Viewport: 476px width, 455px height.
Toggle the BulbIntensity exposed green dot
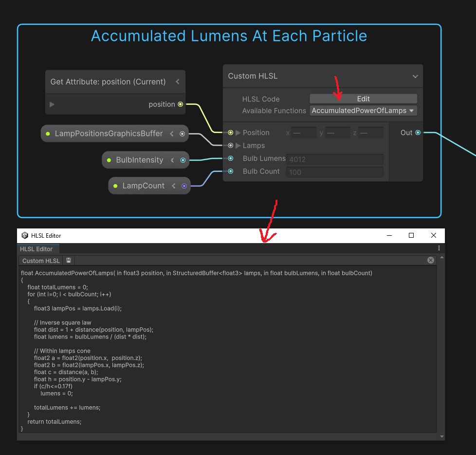(109, 160)
